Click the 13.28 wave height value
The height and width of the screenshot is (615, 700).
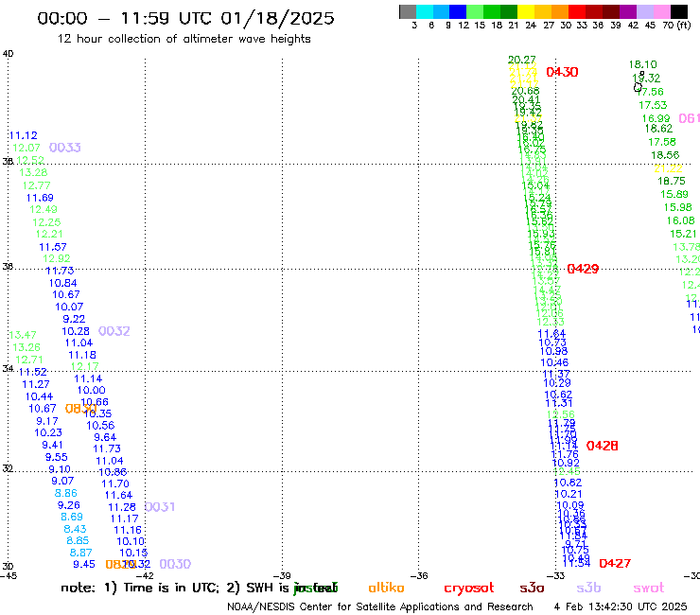[33, 172]
